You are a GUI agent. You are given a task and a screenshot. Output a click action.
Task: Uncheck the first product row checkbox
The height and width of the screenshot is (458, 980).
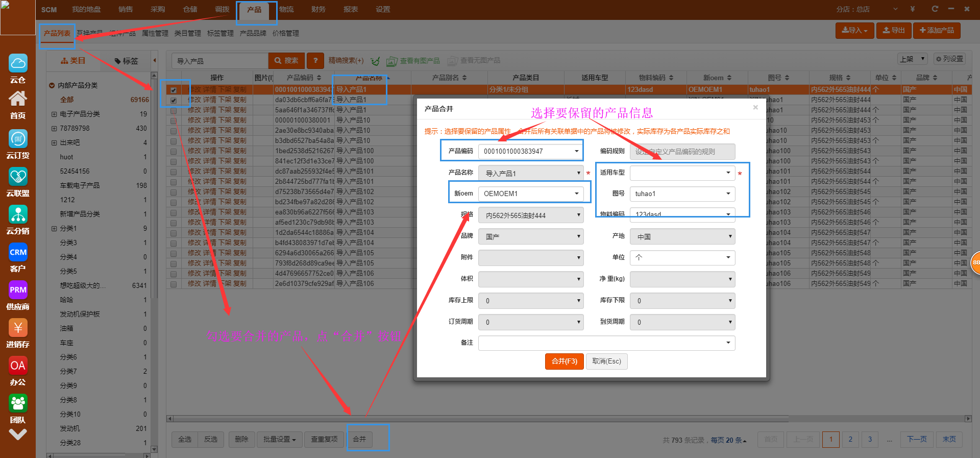click(174, 90)
